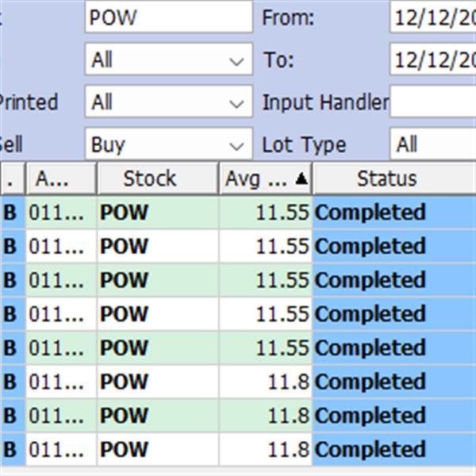Click the B side marker in the top row
476x476 pixels.
11,213
